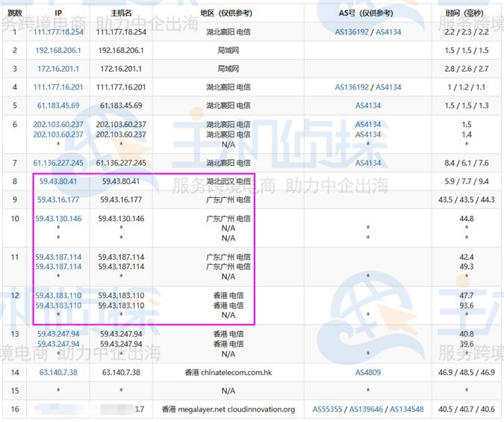
Task: Open the blue 59.43.130.146 IP link
Action: [x=58, y=218]
